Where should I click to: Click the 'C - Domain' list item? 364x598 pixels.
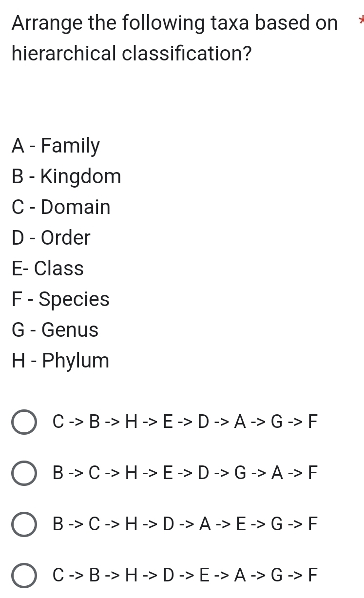[x=61, y=207]
